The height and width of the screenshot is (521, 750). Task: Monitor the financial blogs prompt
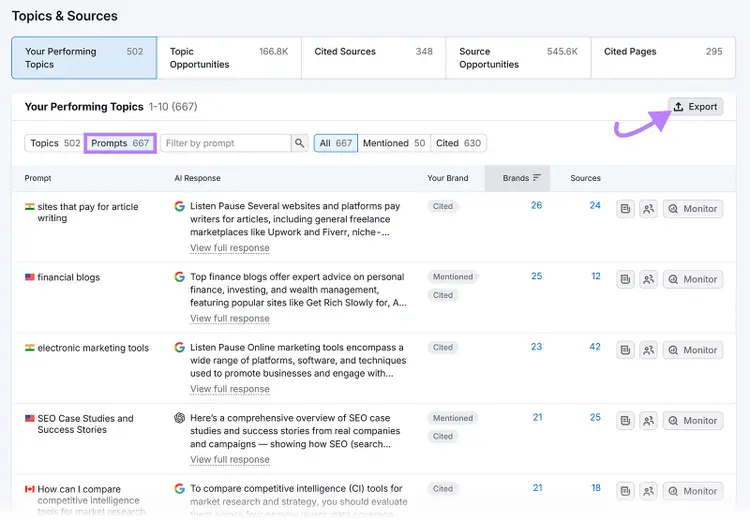(x=693, y=279)
